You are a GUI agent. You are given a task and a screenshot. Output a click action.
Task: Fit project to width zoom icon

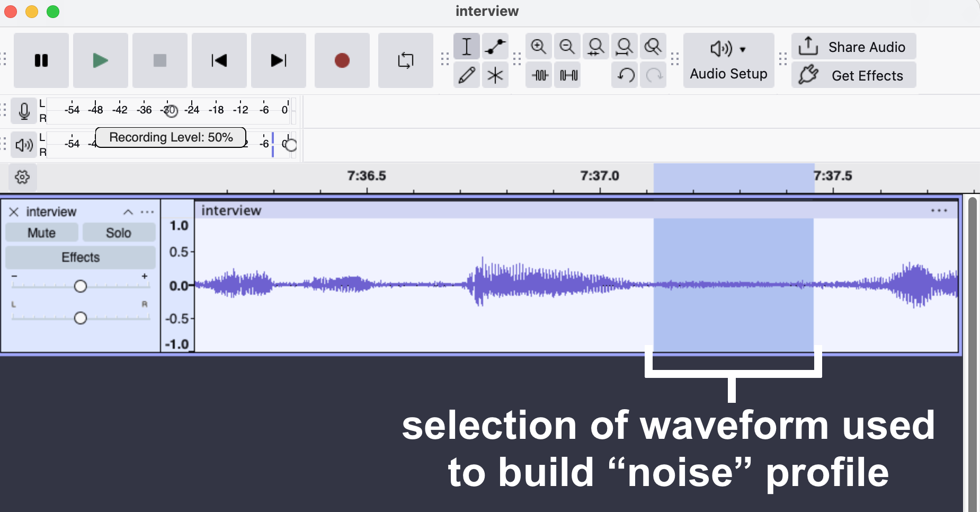click(x=625, y=46)
